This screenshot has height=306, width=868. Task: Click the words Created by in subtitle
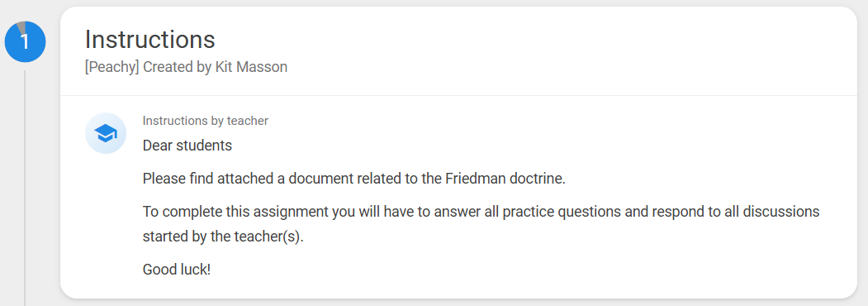point(177,68)
